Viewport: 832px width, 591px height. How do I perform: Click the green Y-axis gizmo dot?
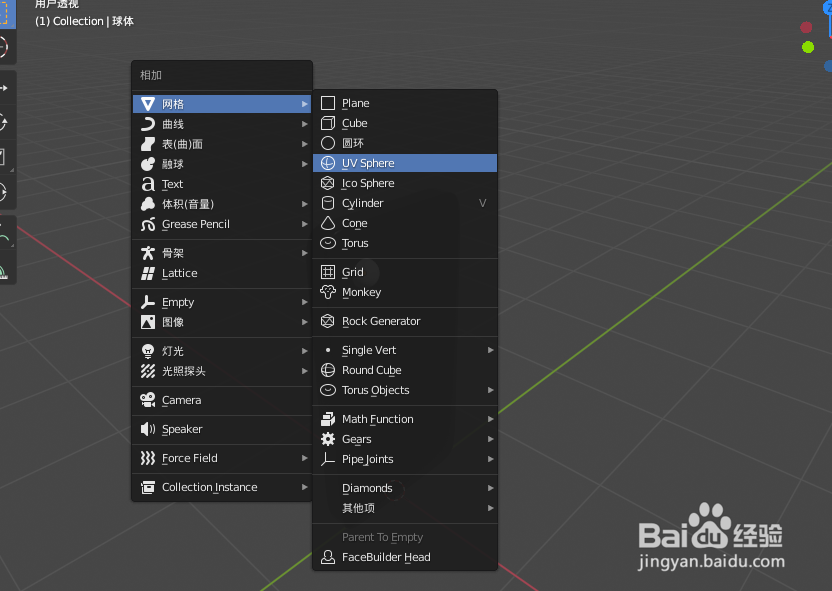click(807, 46)
